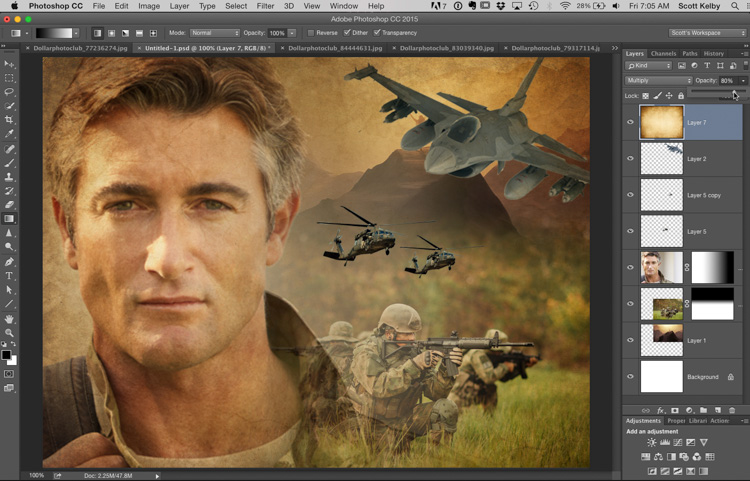Click the foreground color swatch
Viewport: 750px width, 481px height.
coord(7,354)
